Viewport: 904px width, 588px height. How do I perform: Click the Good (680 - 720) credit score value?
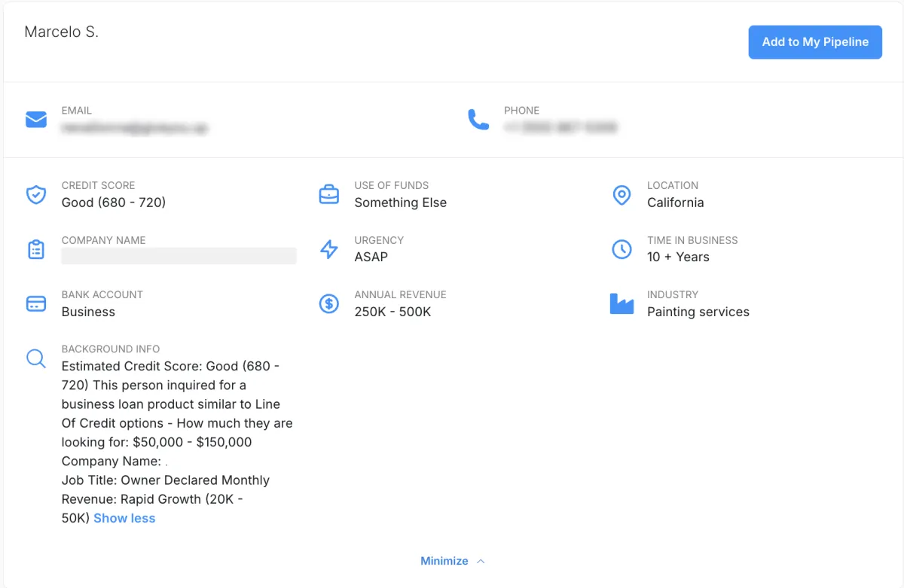tap(114, 203)
